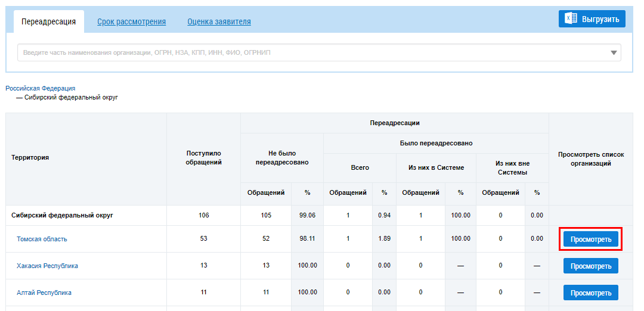Focus the organization name search field
644x311 pixels.
pos(310,52)
